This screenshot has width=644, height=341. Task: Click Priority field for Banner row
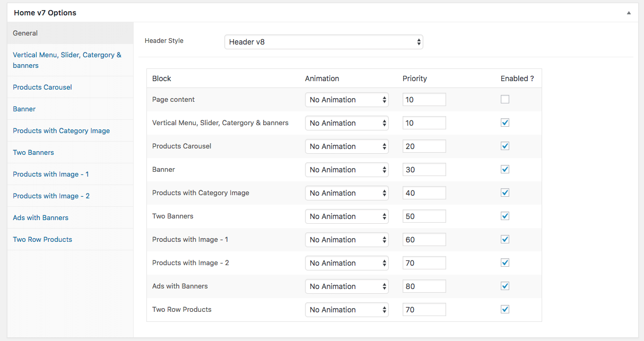[x=424, y=170]
